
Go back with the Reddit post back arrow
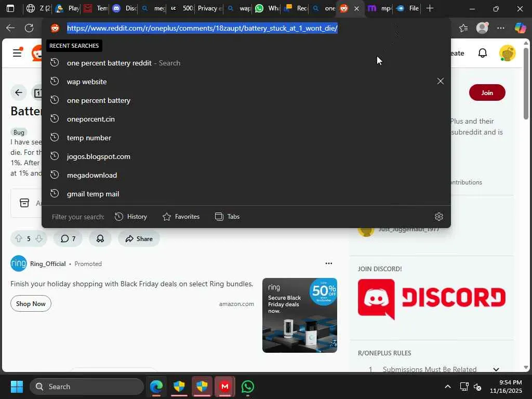(19, 92)
